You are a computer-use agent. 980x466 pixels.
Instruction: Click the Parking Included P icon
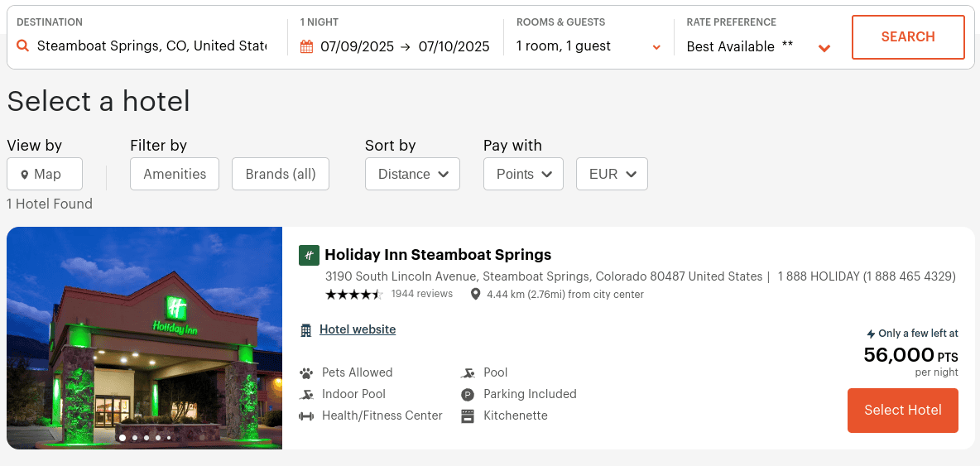pyautogui.click(x=468, y=395)
